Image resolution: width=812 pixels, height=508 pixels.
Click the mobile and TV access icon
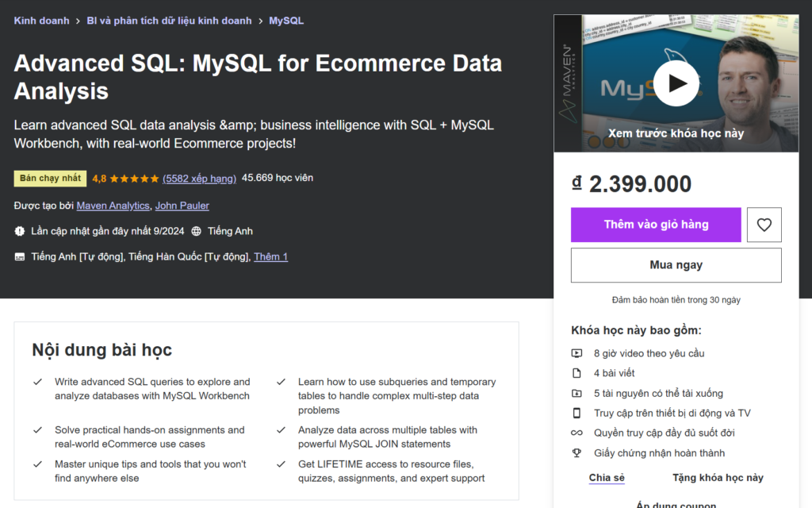tap(578, 413)
